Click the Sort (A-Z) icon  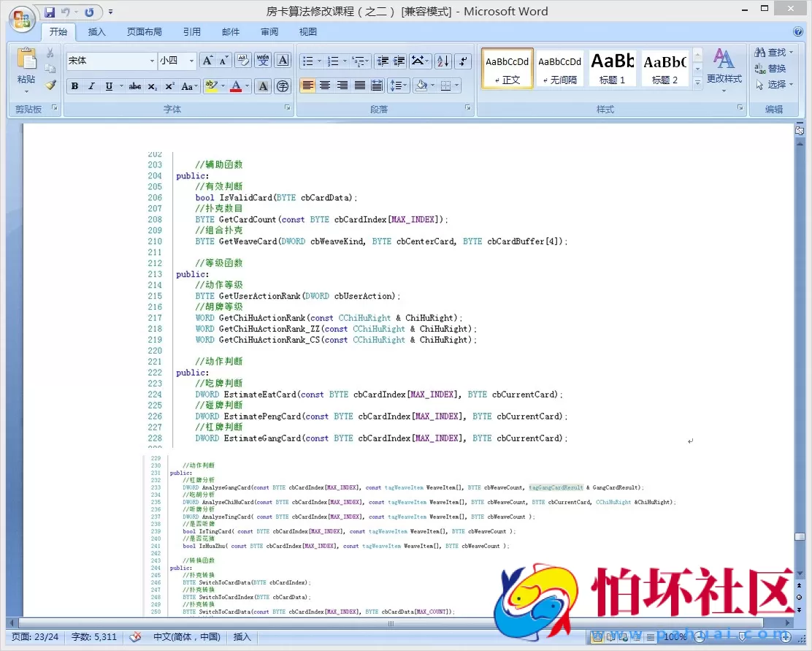click(443, 61)
